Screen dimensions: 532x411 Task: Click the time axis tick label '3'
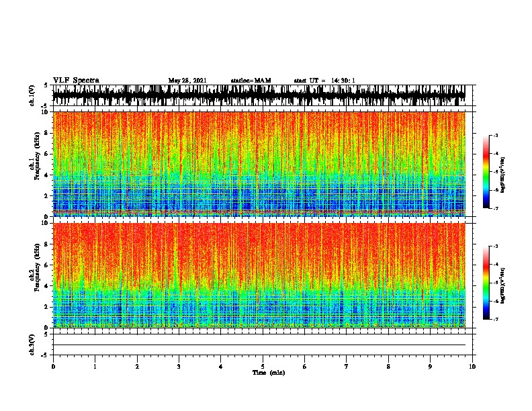tap(179, 367)
